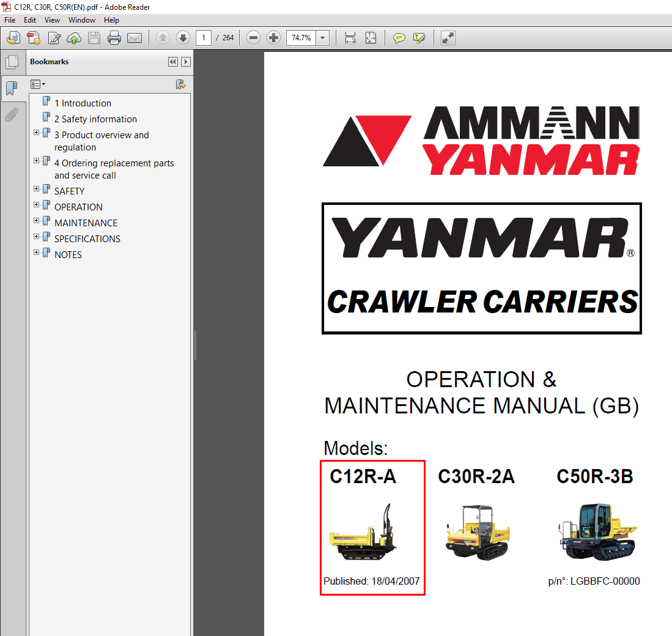Go to next page arrow
Image resolution: width=672 pixels, height=636 pixels.
tap(183, 38)
